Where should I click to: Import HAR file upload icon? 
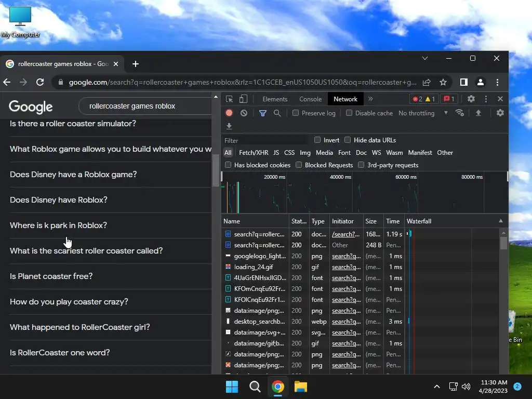point(478,113)
